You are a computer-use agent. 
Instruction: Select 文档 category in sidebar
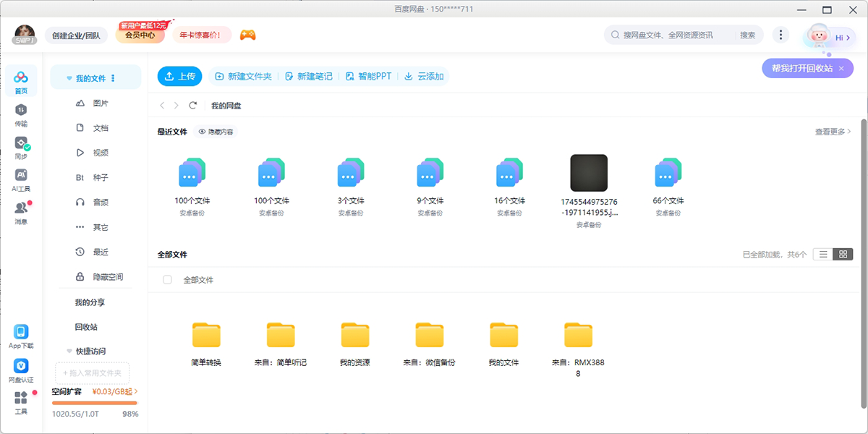point(96,128)
